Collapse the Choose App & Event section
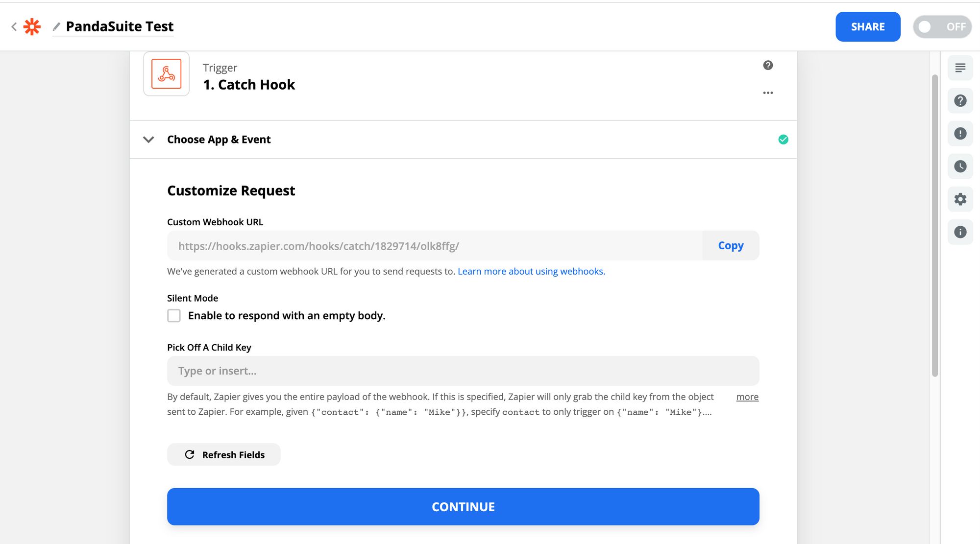The width and height of the screenshot is (980, 544). pyautogui.click(x=148, y=140)
